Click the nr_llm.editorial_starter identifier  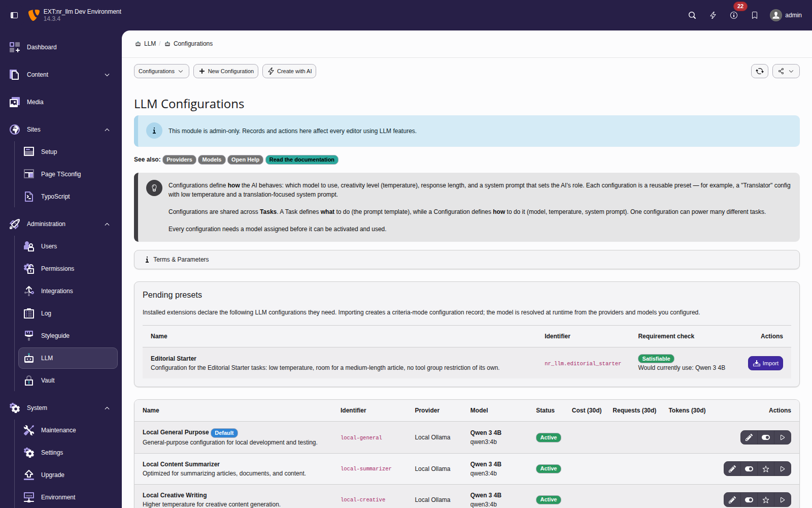click(583, 364)
